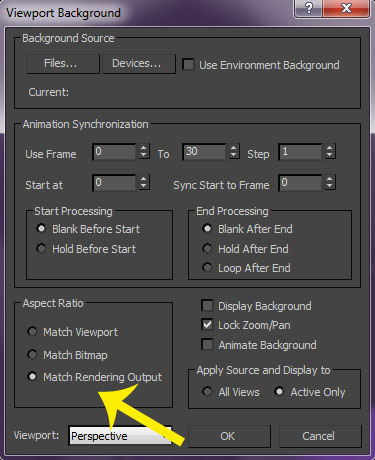Click the Cancel button
The image size is (375, 460).
point(320,436)
